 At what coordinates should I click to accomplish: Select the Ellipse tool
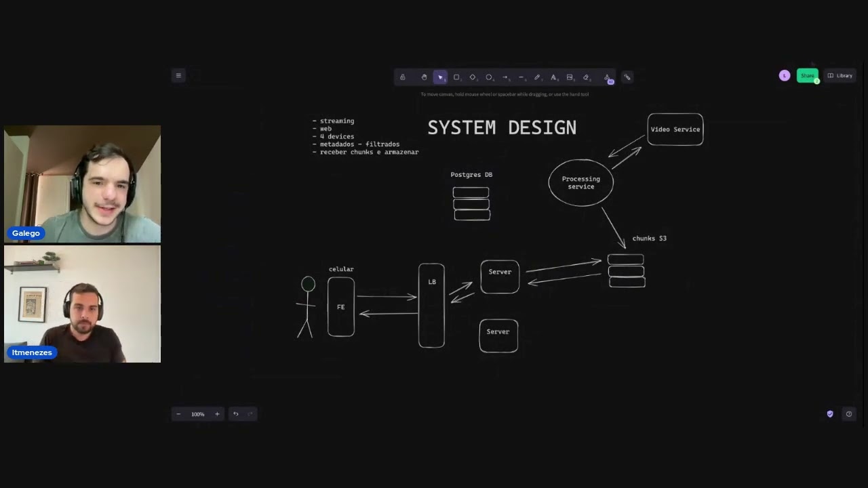489,77
